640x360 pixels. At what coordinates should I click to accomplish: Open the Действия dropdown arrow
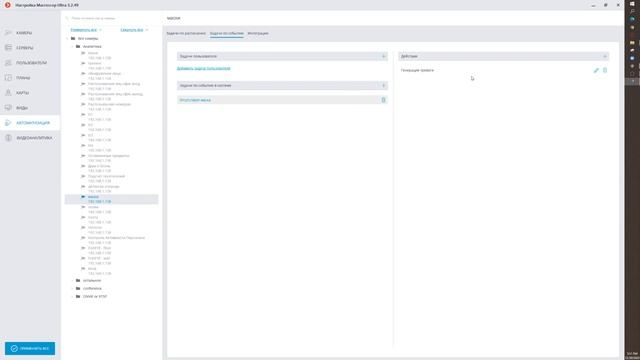tap(604, 56)
